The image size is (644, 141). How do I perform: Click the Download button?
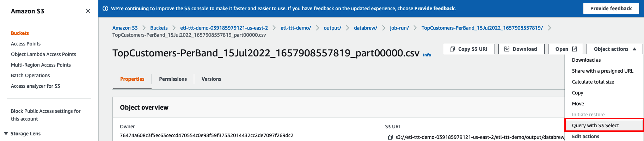point(521,49)
